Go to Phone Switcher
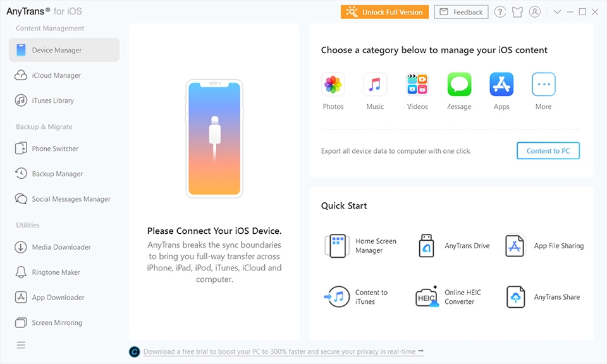This screenshot has height=364, width=607. click(64, 149)
